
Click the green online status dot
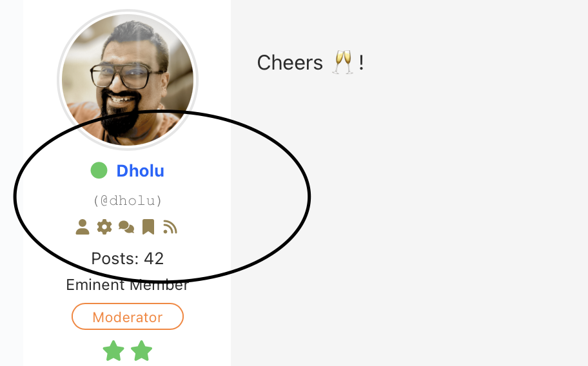click(x=99, y=171)
